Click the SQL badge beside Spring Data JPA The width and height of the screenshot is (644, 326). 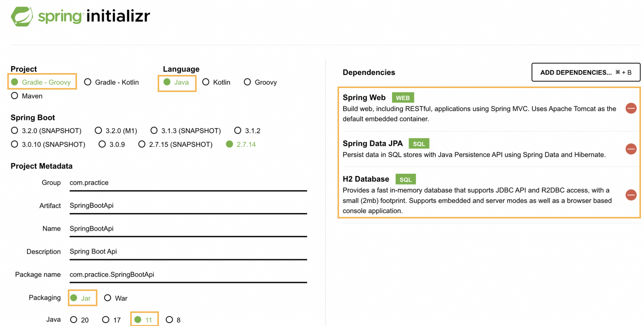[x=418, y=144]
